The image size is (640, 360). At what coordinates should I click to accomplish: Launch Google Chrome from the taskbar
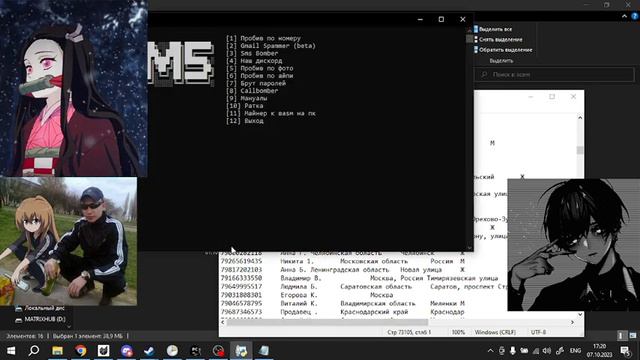(x=80, y=351)
